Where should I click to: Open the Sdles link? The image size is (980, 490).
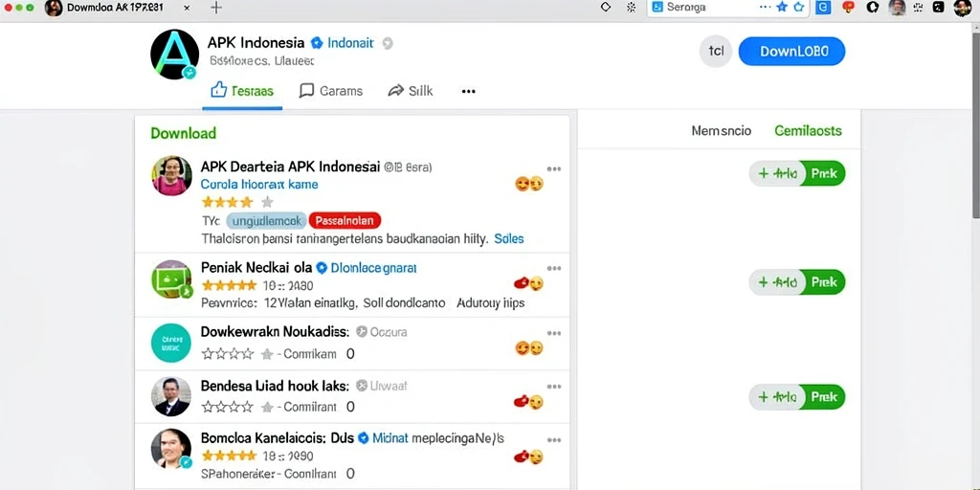tap(509, 238)
